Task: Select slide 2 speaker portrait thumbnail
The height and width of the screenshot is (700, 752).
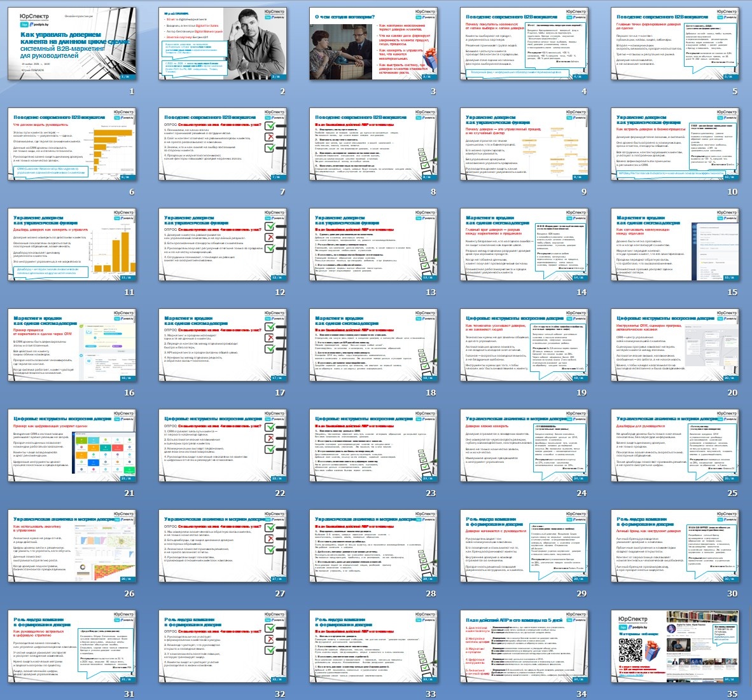Action: point(223,44)
